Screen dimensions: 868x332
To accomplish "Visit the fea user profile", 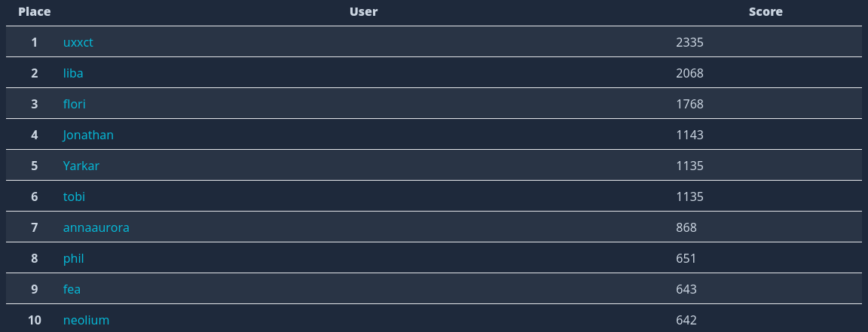I will [x=72, y=289].
